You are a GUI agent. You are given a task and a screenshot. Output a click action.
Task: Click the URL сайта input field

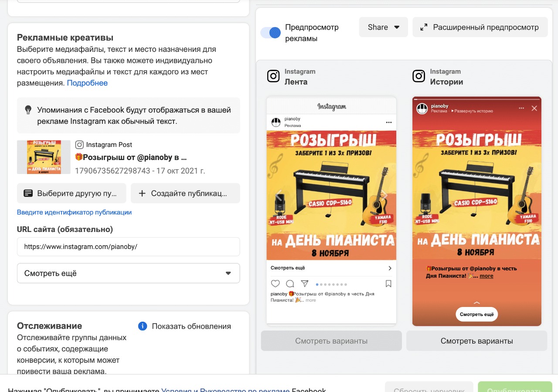(x=129, y=247)
